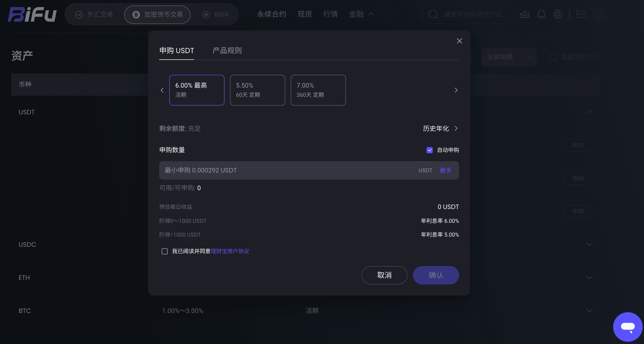Select the 7.00% 360天 定期 card
644x344 pixels.
pos(318,90)
